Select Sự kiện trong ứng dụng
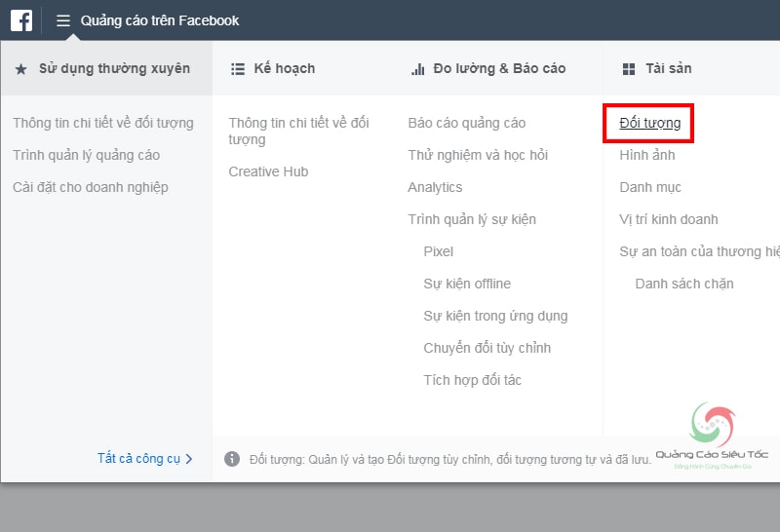This screenshot has height=532, width=780. [x=495, y=317]
